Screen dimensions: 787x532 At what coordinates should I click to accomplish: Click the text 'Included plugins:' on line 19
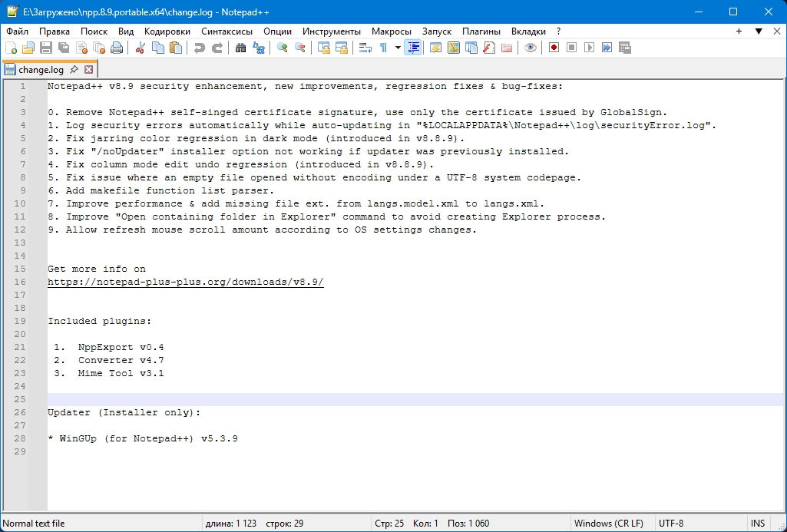pos(99,321)
